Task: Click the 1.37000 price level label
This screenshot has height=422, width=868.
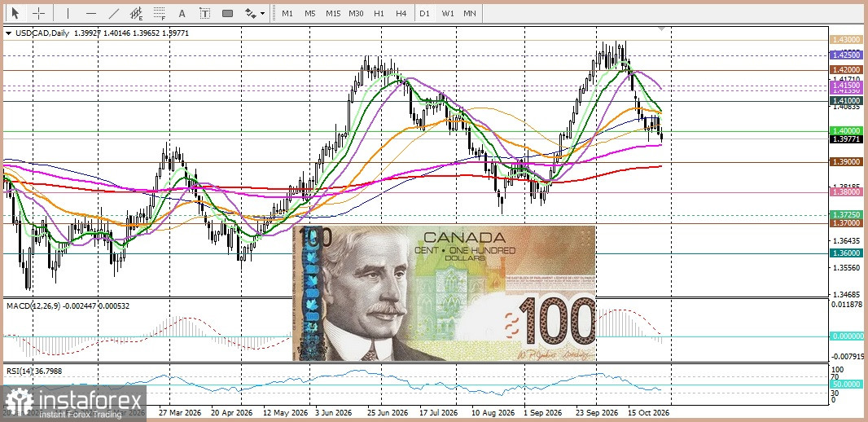Action: click(x=846, y=222)
